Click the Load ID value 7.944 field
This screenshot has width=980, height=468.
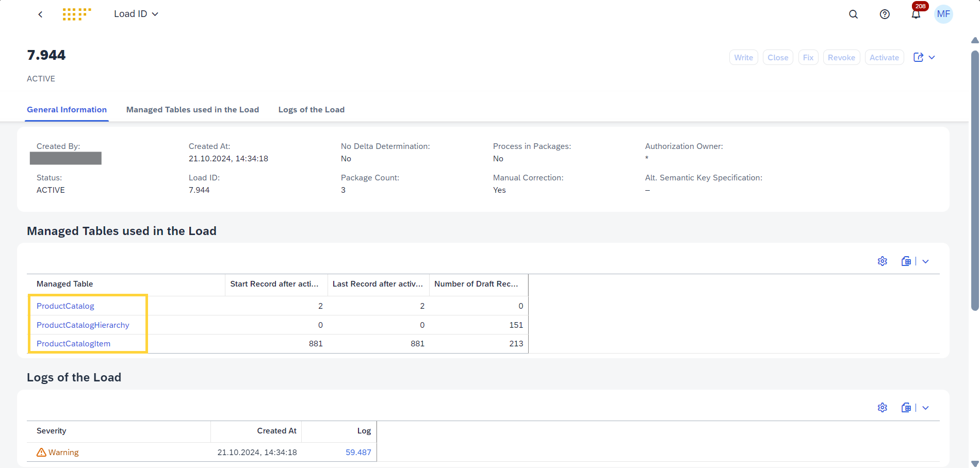click(199, 190)
